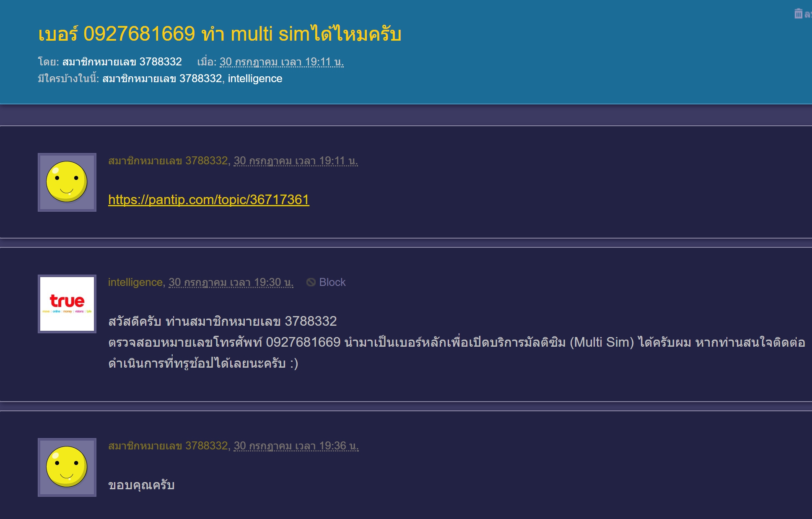Click the circular block icon beside Block
812x519 pixels.
click(x=311, y=282)
